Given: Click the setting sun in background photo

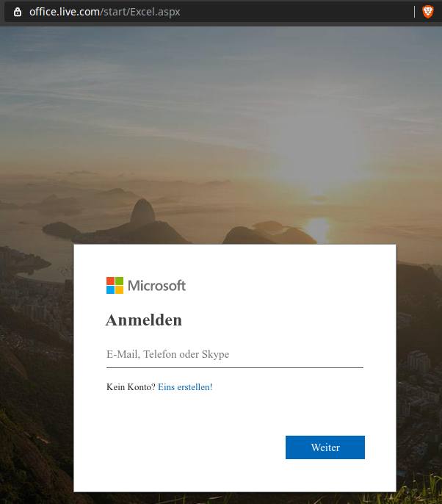Looking at the screenshot, I should 318,229.
